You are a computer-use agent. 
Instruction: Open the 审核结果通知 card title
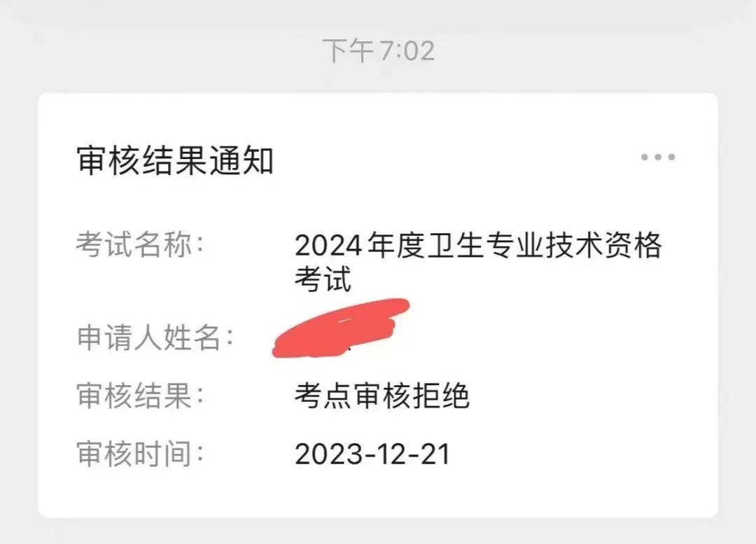[175, 160]
